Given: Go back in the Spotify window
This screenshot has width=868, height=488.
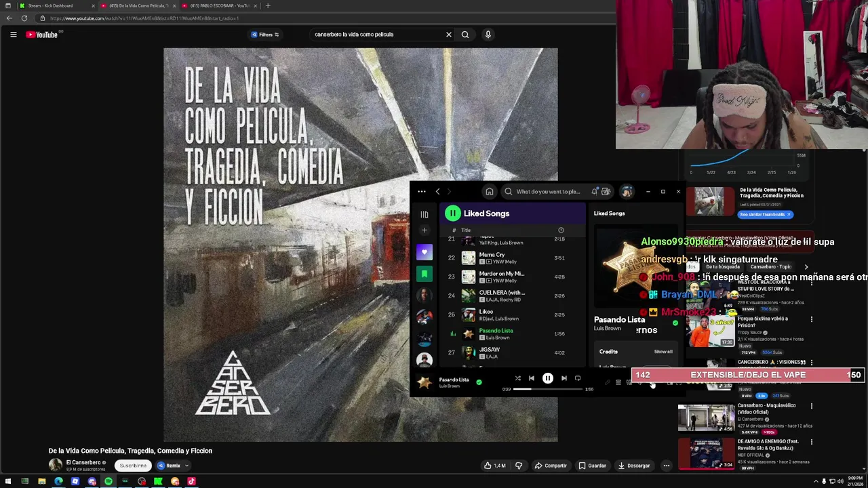Looking at the screenshot, I should [437, 192].
